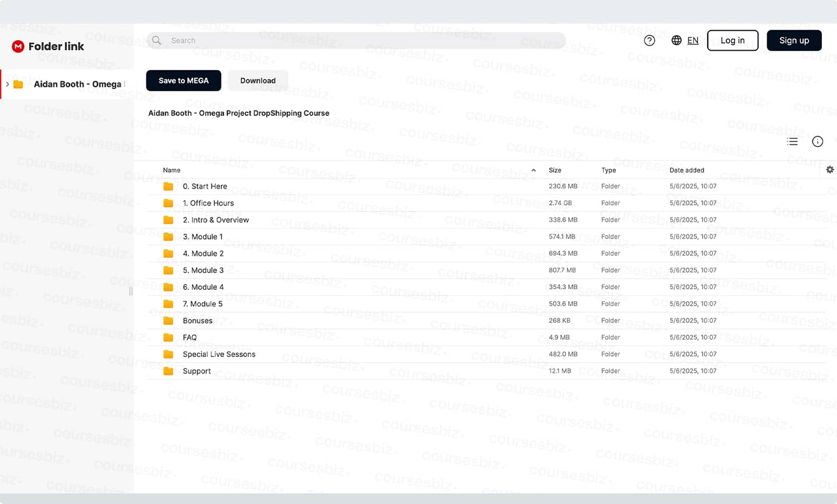Select the 7. Module 5 name
The width and height of the screenshot is (837, 504).
click(203, 304)
